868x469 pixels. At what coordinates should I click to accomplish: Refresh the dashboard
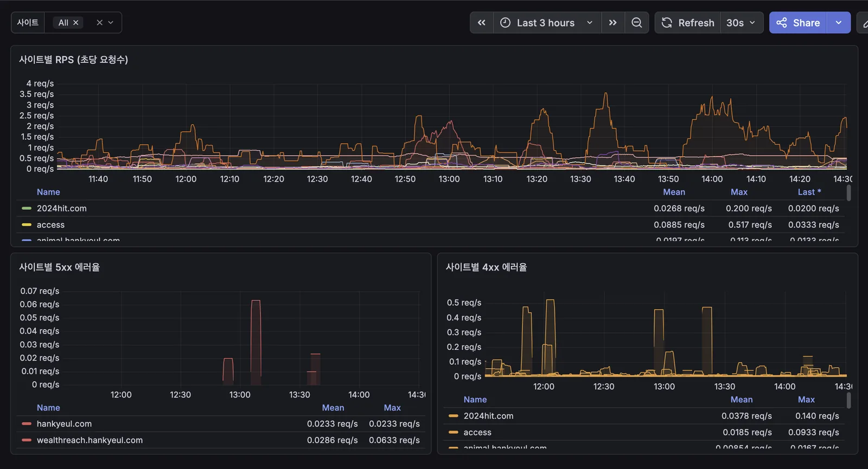[688, 23]
